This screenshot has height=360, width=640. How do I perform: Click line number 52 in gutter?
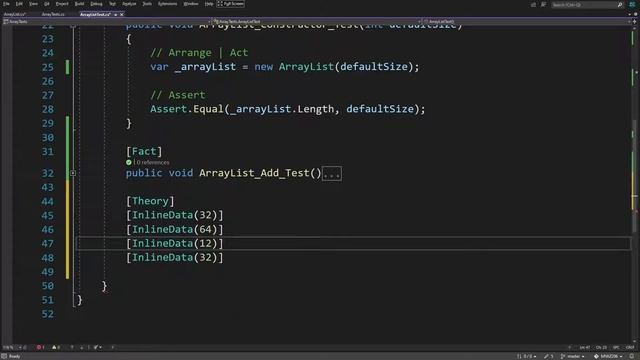pos(47,314)
